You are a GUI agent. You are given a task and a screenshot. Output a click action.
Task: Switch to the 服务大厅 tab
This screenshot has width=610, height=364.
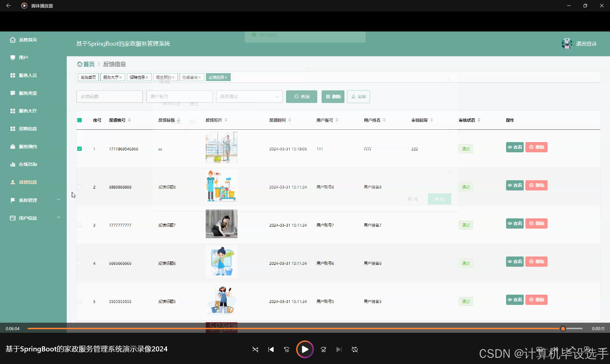111,77
